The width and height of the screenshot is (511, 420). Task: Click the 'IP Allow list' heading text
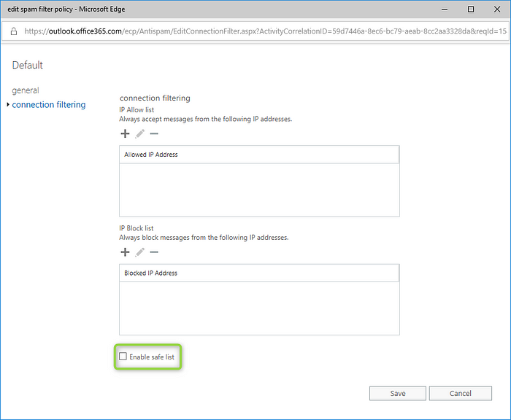point(137,109)
